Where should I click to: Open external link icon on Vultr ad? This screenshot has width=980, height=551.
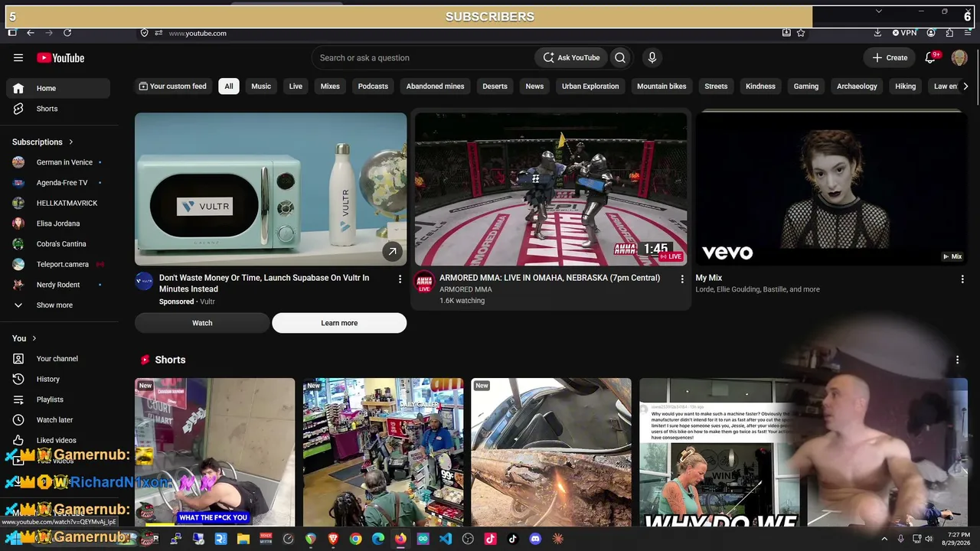click(x=392, y=251)
